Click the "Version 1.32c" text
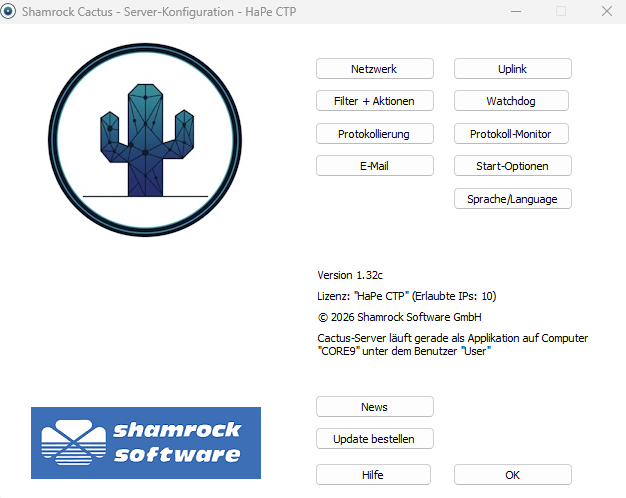 [x=350, y=275]
